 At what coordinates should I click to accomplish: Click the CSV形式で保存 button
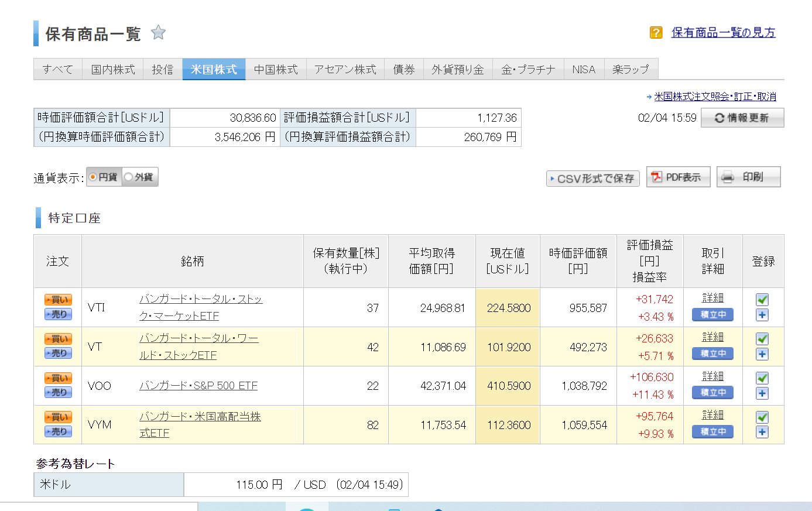click(x=592, y=179)
